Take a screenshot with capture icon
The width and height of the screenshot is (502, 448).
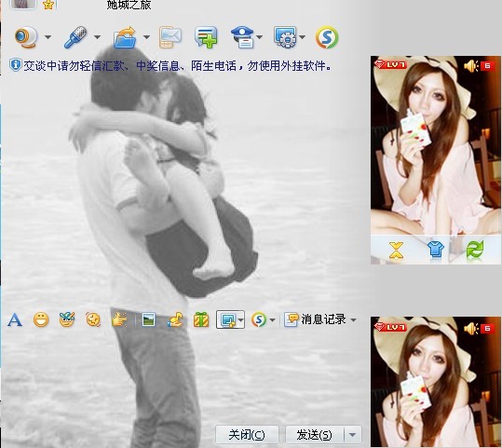pyautogui.click(x=227, y=319)
